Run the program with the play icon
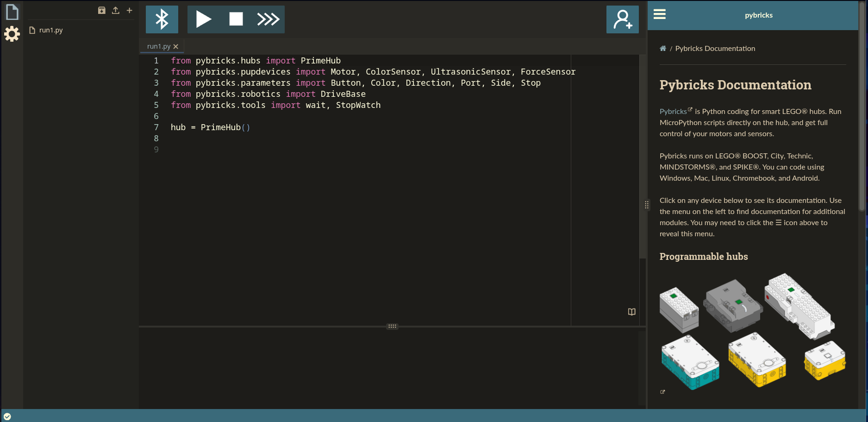 (x=204, y=19)
